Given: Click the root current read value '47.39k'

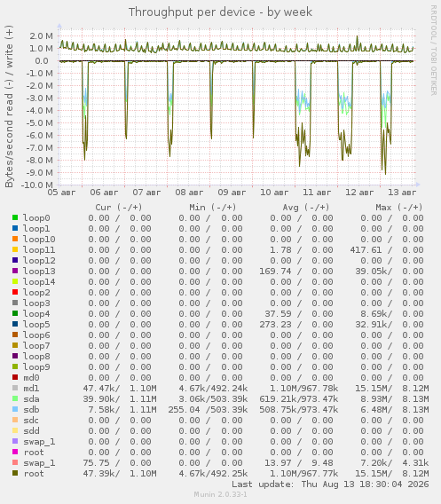Looking at the screenshot, I should click(99, 474).
